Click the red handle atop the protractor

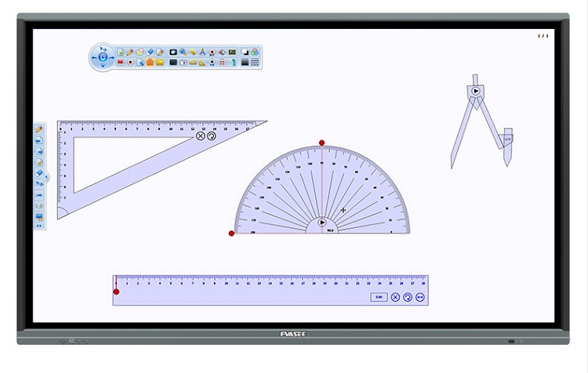point(321,143)
